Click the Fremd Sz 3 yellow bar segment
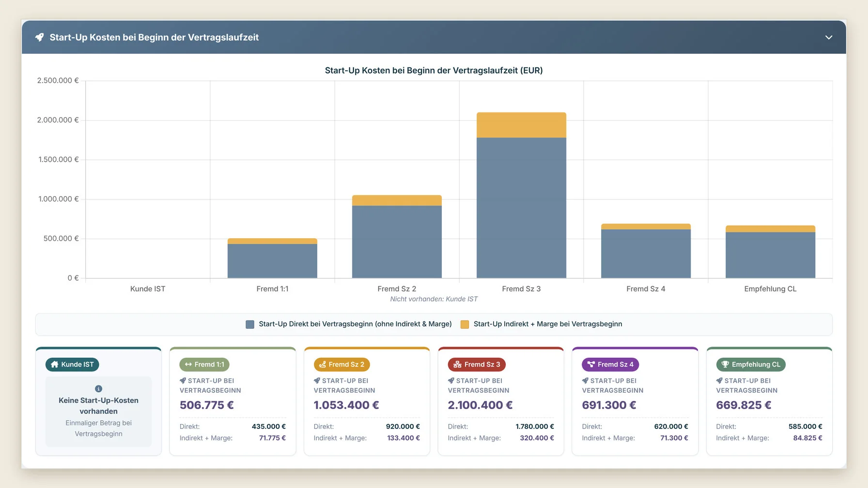This screenshot has height=488, width=868. click(x=521, y=125)
